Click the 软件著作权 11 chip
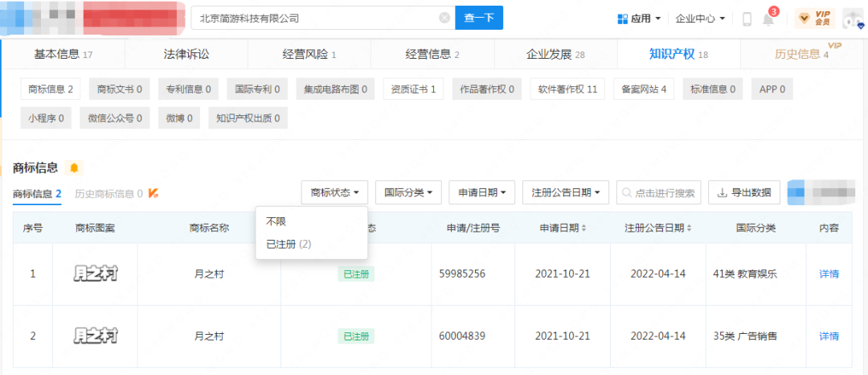The width and height of the screenshot is (868, 375). tap(568, 89)
